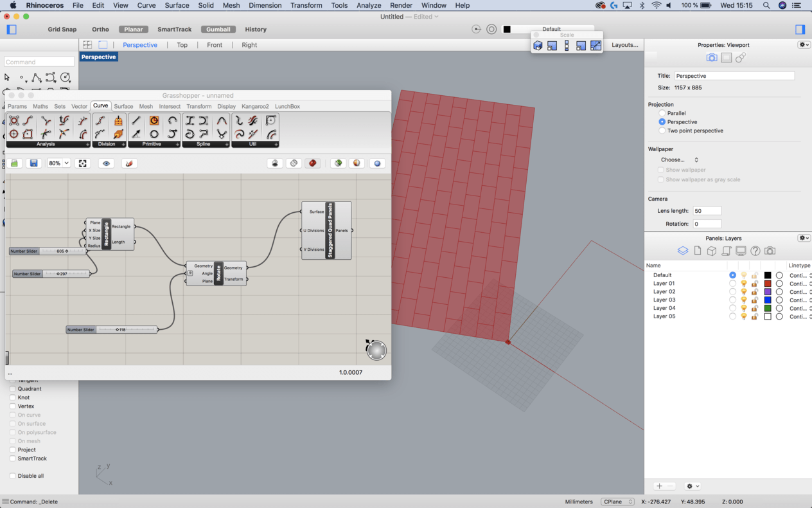The image size is (812, 508).
Task: Expand the Analysis group in Grasshopper ribbon
Action: (x=87, y=145)
